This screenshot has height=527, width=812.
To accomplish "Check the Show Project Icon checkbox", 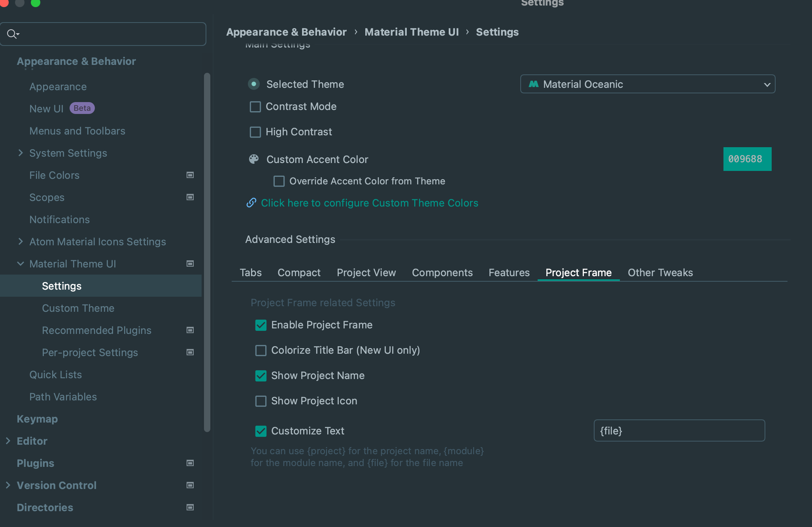I will [261, 401].
